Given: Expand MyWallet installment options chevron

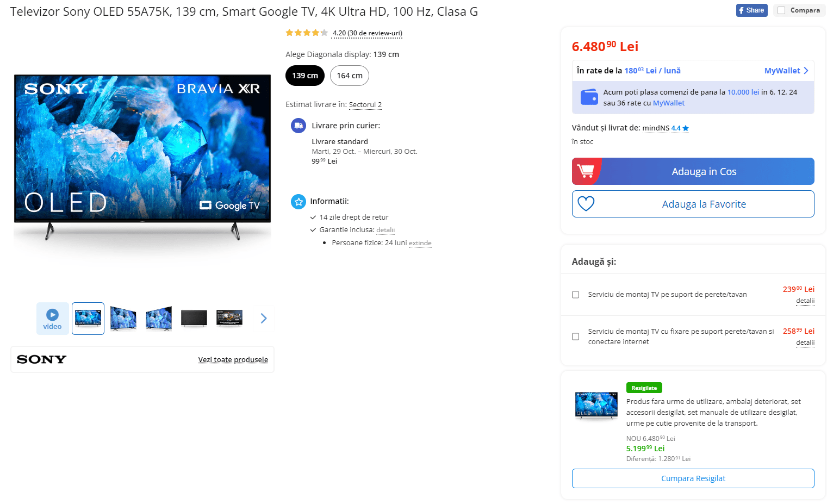Looking at the screenshot, I should click(806, 71).
